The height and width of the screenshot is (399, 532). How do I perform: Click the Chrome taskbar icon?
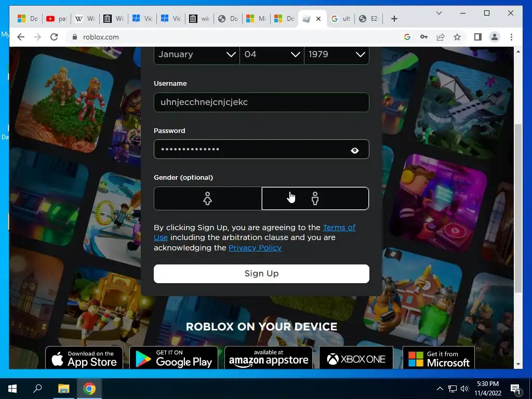pyautogui.click(x=89, y=389)
